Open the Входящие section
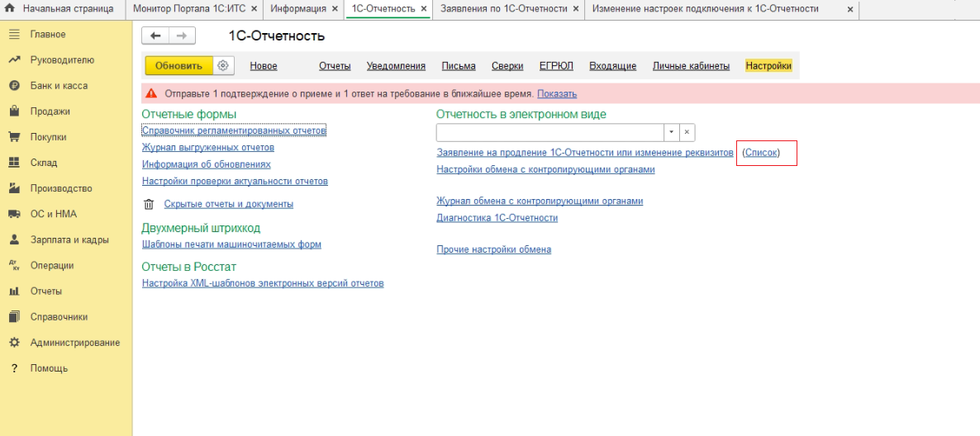Screen dimensions: 980x436 click(x=612, y=65)
